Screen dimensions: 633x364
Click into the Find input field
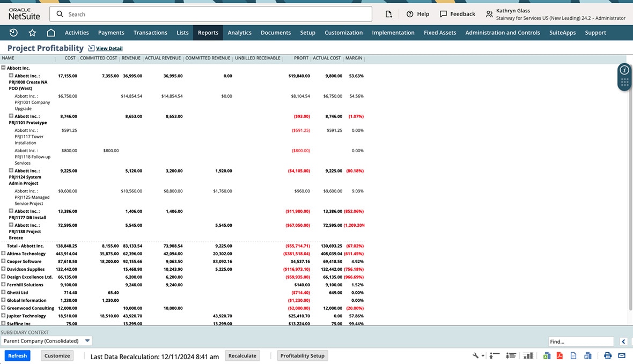tap(580, 341)
